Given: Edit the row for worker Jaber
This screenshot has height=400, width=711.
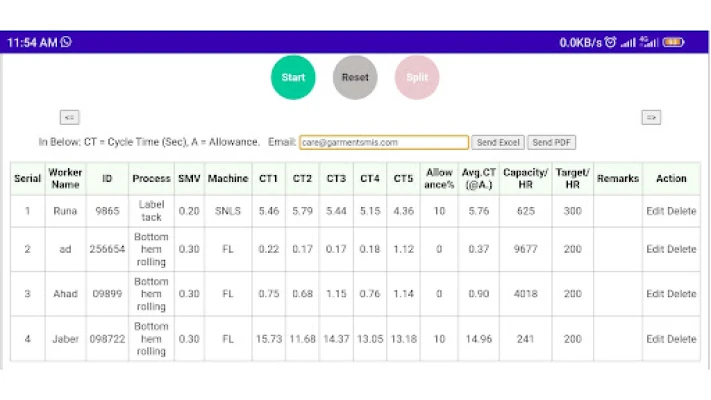Looking at the screenshot, I should coord(654,339).
